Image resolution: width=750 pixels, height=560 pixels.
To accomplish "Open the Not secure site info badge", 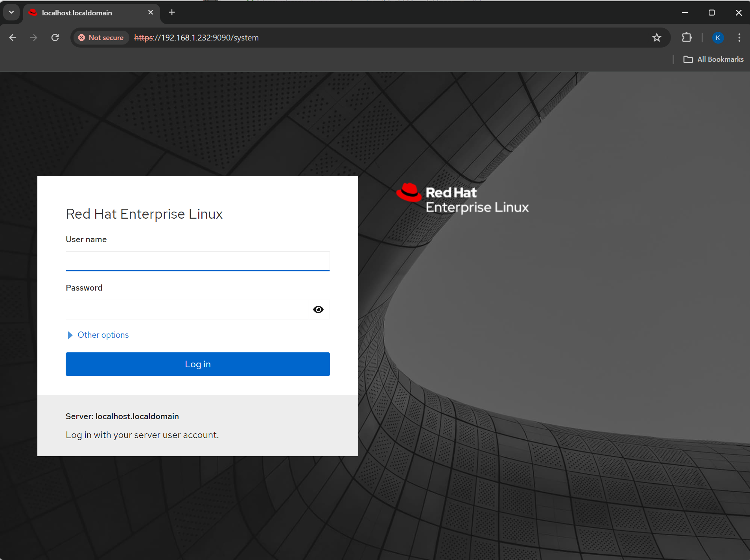I will click(x=101, y=38).
